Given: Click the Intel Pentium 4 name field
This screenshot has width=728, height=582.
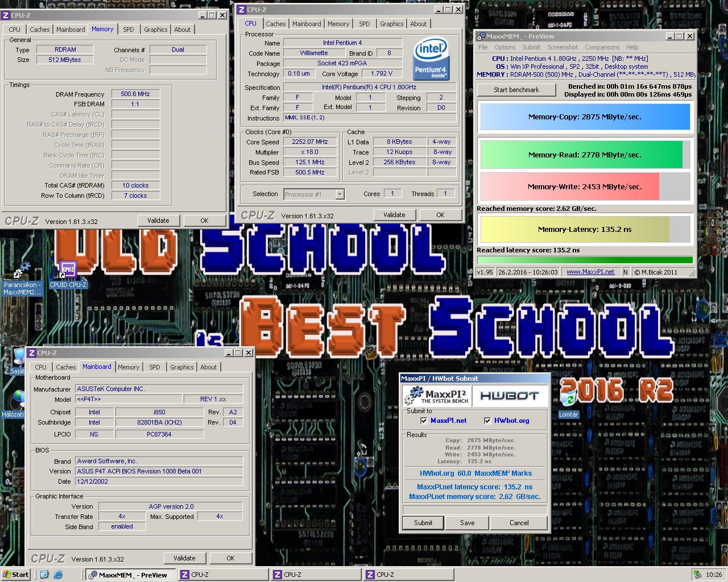Looking at the screenshot, I should click(x=342, y=43).
